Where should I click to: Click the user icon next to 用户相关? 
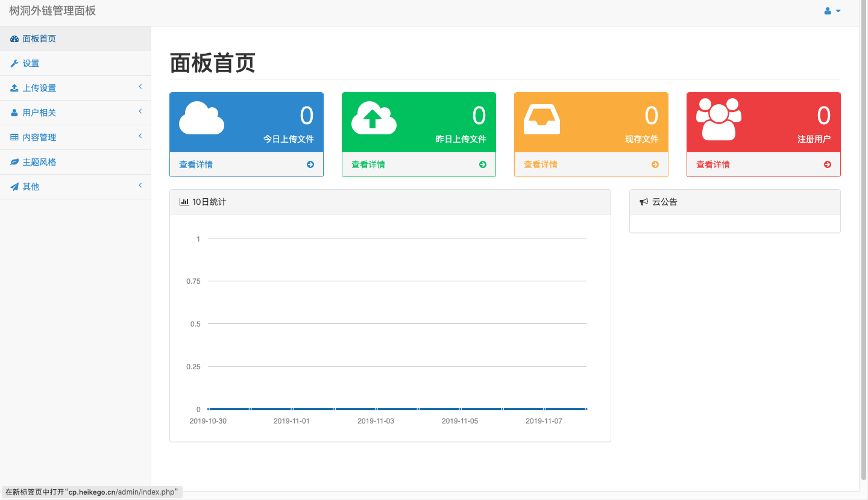pos(14,112)
